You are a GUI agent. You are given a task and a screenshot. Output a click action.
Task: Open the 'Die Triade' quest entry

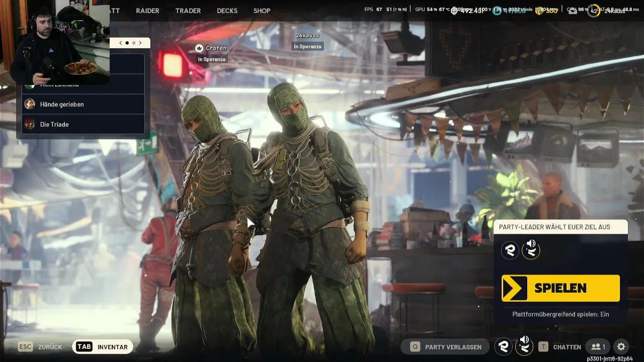pyautogui.click(x=83, y=124)
